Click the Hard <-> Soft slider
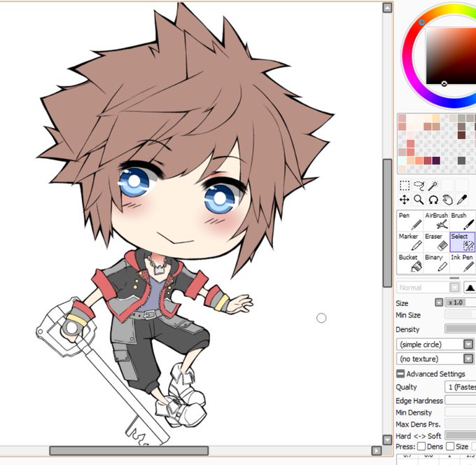476x465 pixels. [461, 435]
